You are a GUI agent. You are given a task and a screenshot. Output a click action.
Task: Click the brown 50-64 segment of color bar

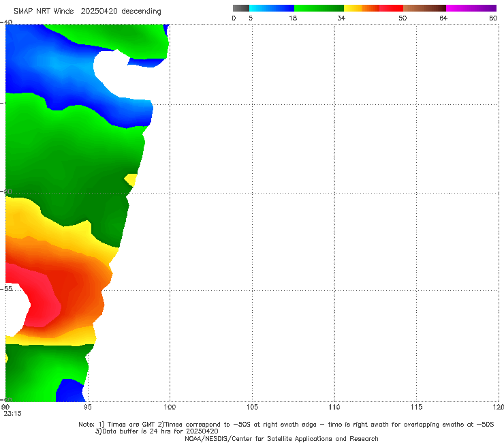424,8
